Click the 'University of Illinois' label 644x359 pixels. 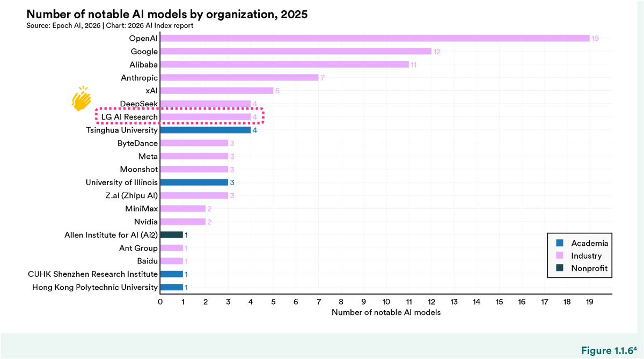[x=122, y=182]
